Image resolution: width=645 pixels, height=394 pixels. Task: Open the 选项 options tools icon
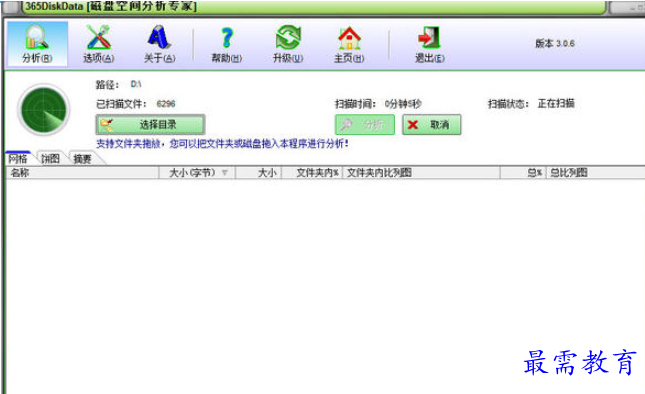[98, 44]
